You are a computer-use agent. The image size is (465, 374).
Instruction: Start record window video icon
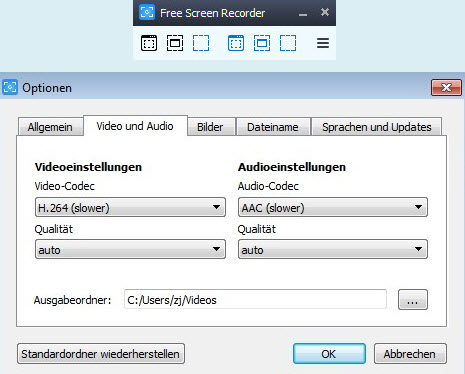click(x=236, y=43)
